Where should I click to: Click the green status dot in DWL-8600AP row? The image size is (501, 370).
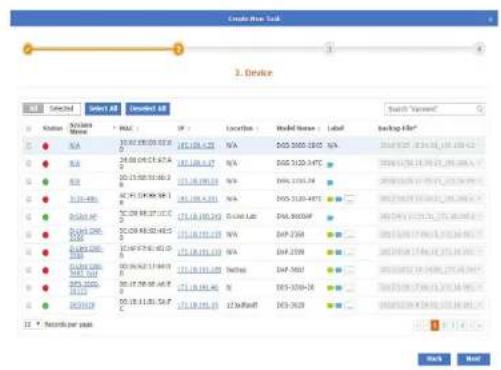46,217
